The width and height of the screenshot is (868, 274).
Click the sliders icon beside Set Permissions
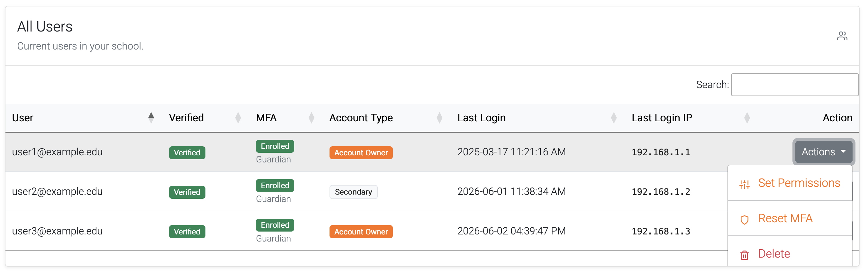(x=744, y=184)
